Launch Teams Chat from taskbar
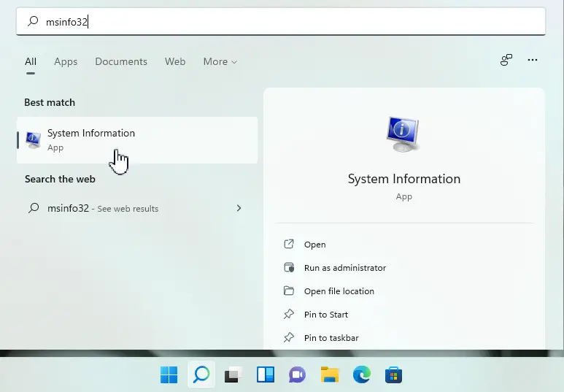 (x=297, y=375)
